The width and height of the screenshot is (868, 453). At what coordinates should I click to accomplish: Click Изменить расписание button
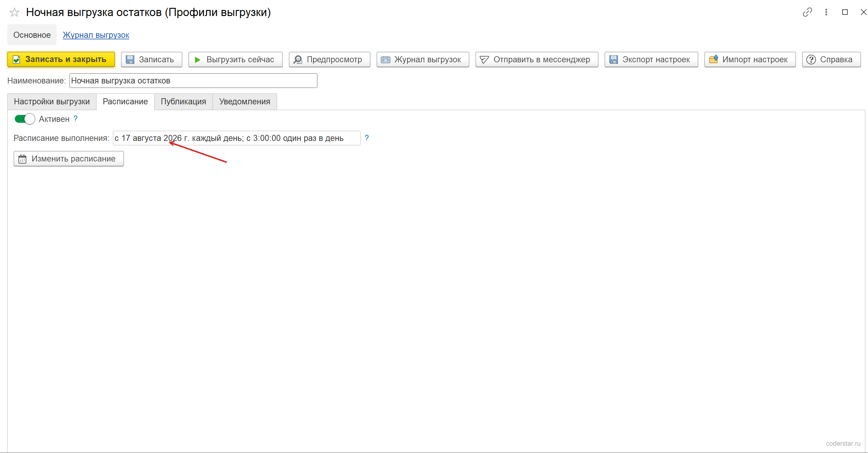click(x=69, y=159)
